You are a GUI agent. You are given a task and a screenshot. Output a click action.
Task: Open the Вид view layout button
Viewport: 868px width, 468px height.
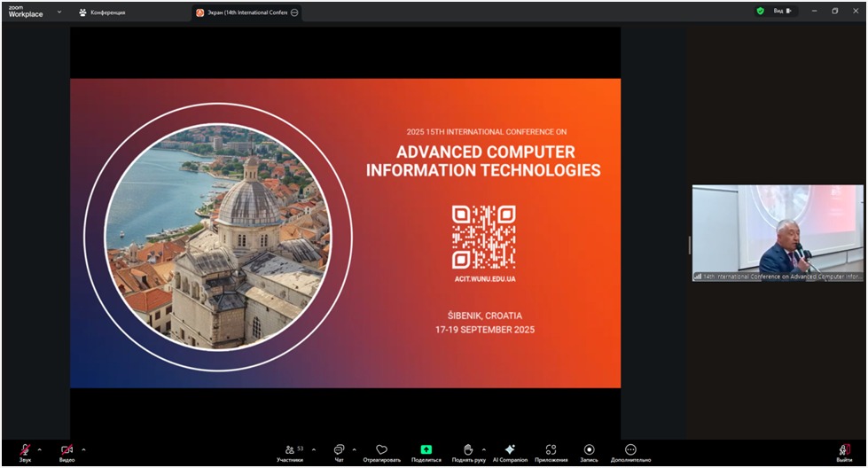click(782, 12)
